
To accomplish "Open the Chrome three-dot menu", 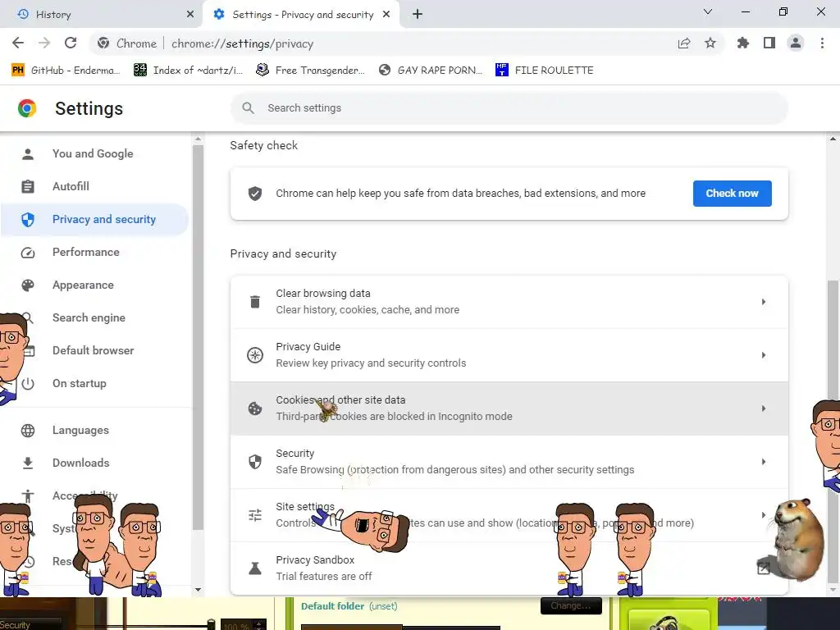I will pyautogui.click(x=822, y=43).
